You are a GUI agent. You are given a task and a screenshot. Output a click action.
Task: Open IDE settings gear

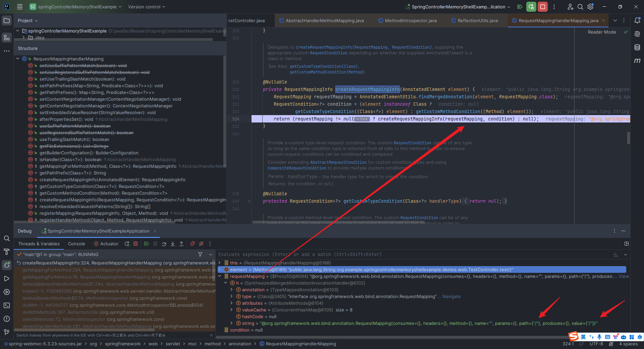pos(591,7)
